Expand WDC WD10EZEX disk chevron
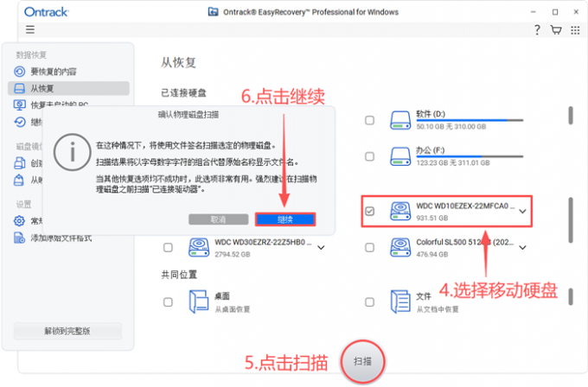 pos(522,212)
